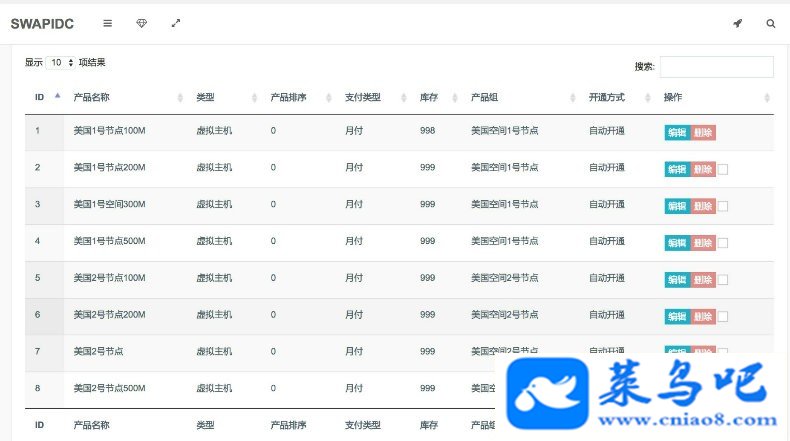The image size is (790, 441).
Task: Tick the checkbox in row 6
Action: (x=722, y=317)
